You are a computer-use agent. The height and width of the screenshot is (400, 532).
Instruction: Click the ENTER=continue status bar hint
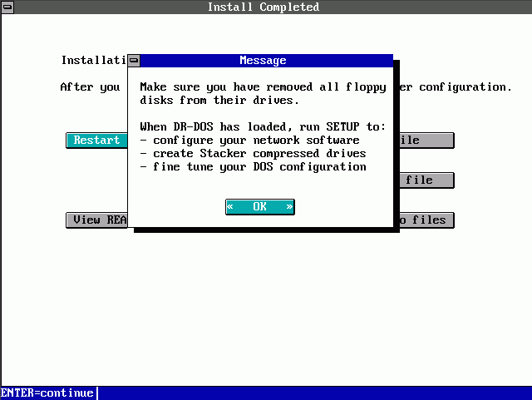[x=47, y=393]
